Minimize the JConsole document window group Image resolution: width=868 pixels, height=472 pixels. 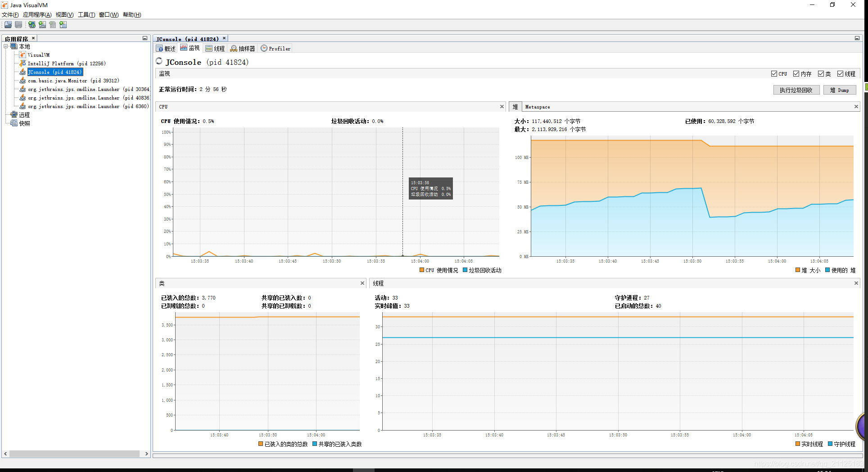857,38
